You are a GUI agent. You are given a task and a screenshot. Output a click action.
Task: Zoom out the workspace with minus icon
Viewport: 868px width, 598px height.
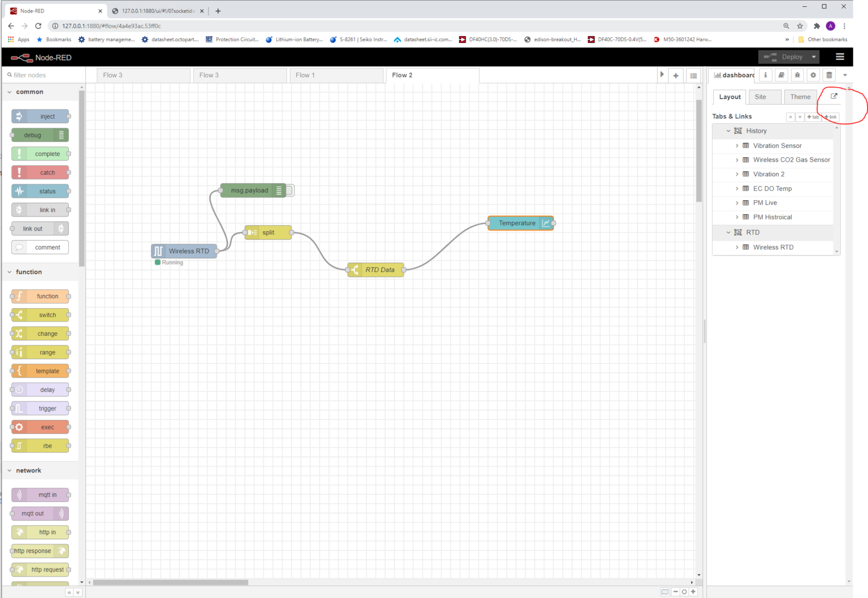click(675, 592)
